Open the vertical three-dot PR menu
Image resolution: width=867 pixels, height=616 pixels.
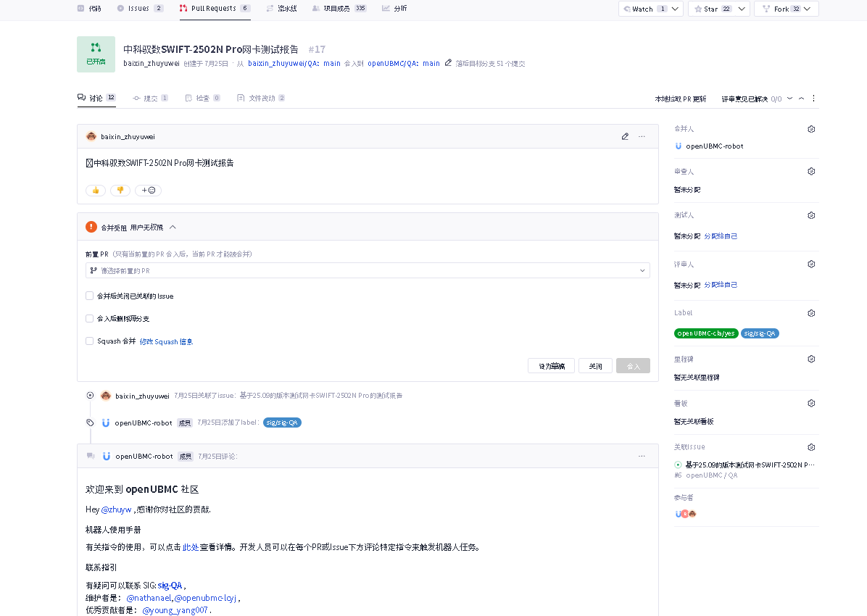click(x=813, y=99)
